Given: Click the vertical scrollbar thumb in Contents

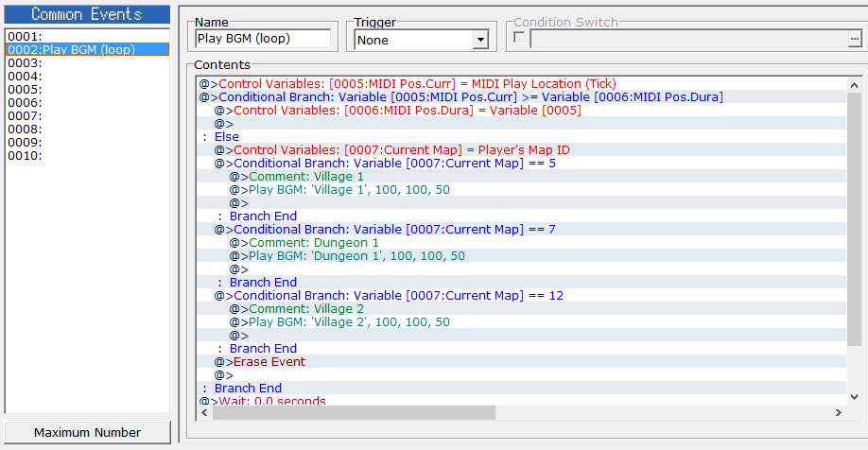Looking at the screenshot, I should tap(854, 219).
